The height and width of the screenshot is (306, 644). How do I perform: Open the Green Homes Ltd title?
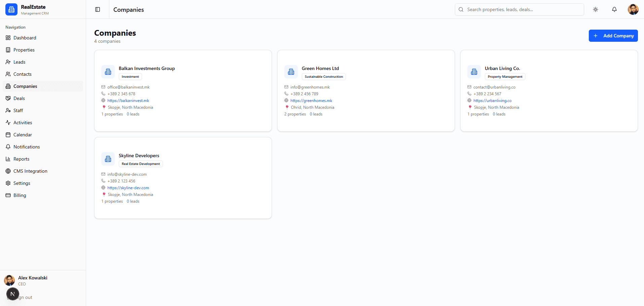pyautogui.click(x=320, y=68)
